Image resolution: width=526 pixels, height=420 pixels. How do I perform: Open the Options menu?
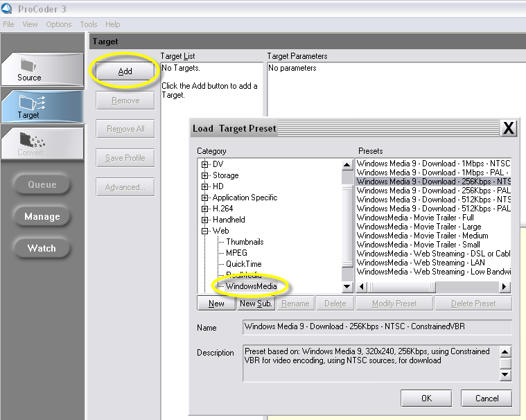point(59,24)
